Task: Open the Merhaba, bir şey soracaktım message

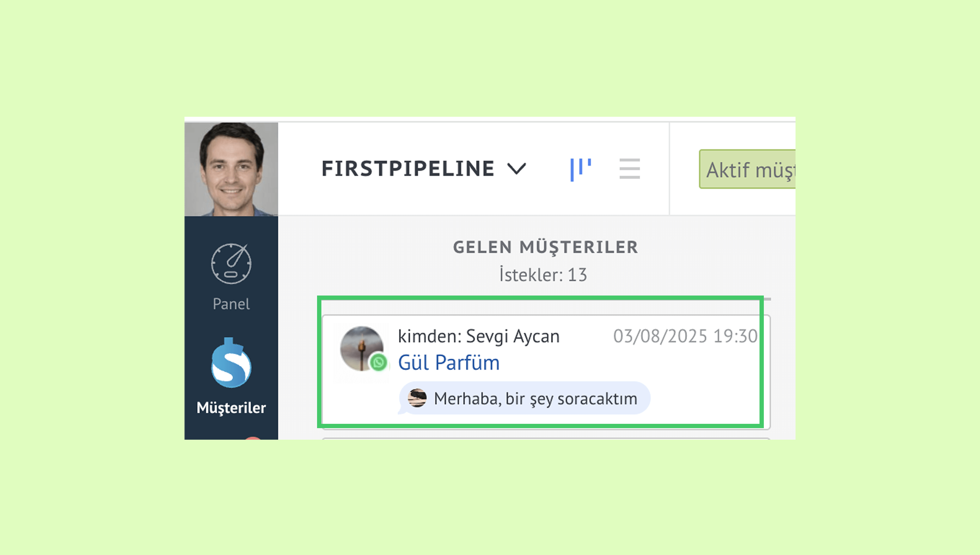Action: [x=525, y=398]
